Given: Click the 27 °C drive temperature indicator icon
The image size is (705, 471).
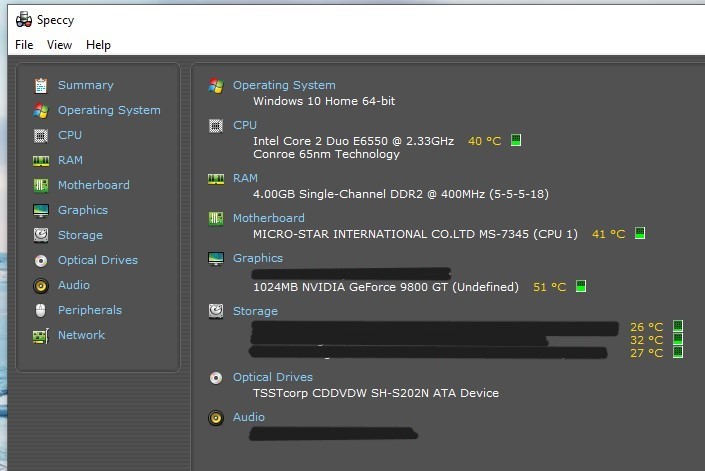Looking at the screenshot, I should [678, 352].
